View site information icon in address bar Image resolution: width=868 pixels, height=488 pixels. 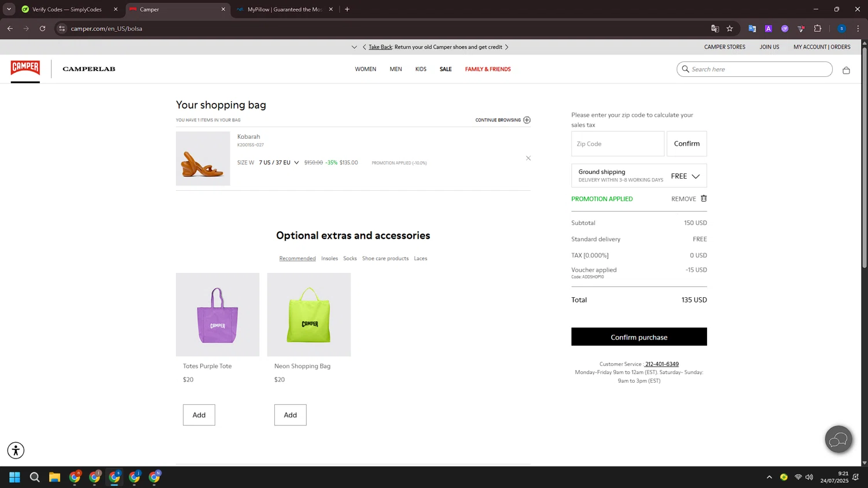point(62,28)
